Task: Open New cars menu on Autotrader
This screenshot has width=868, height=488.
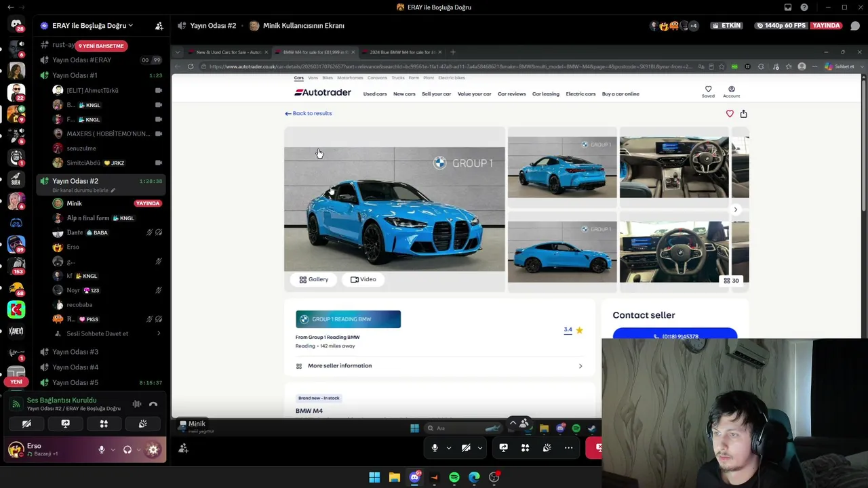Action: [x=404, y=94]
